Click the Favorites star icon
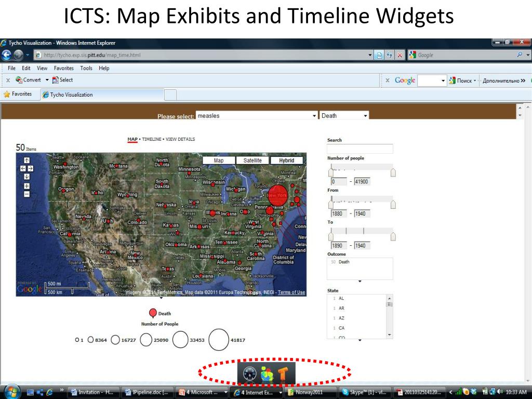 pyautogui.click(x=7, y=94)
